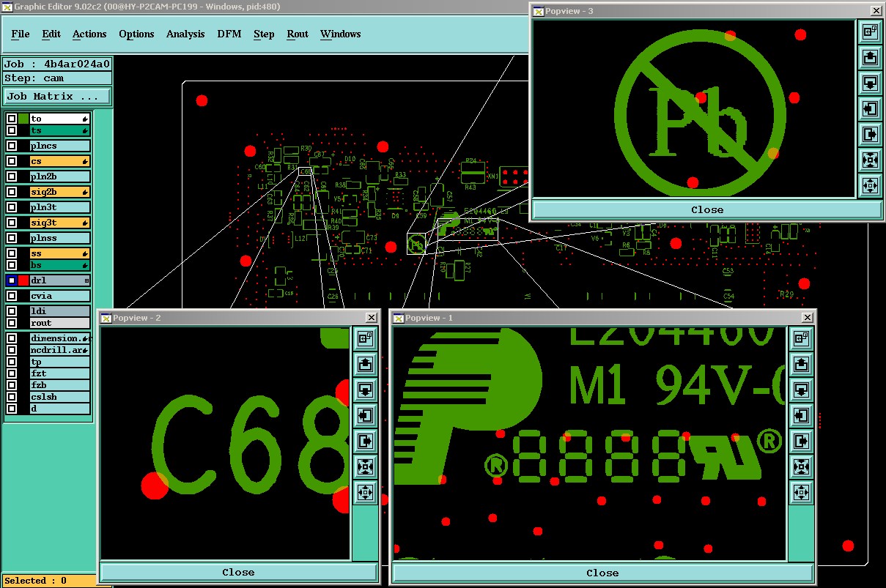Click the popview link icon in Popview - 1
The height and width of the screenshot is (588, 886).
click(800, 338)
